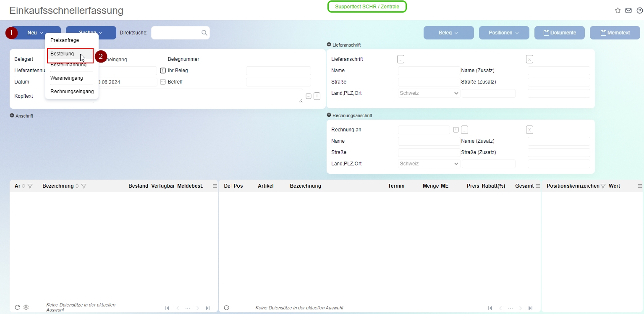Click the star favorite icon
Viewport: 644px width, 314px height.
(x=618, y=10)
